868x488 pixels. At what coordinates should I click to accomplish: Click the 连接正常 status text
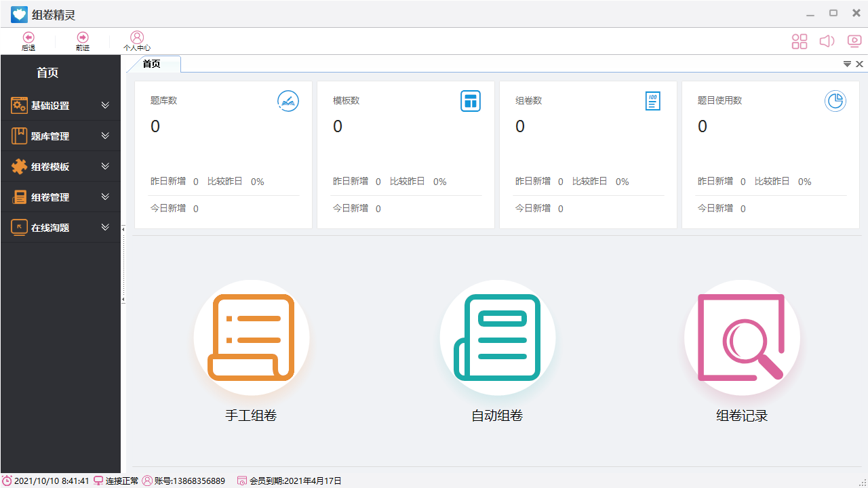pyautogui.click(x=122, y=481)
